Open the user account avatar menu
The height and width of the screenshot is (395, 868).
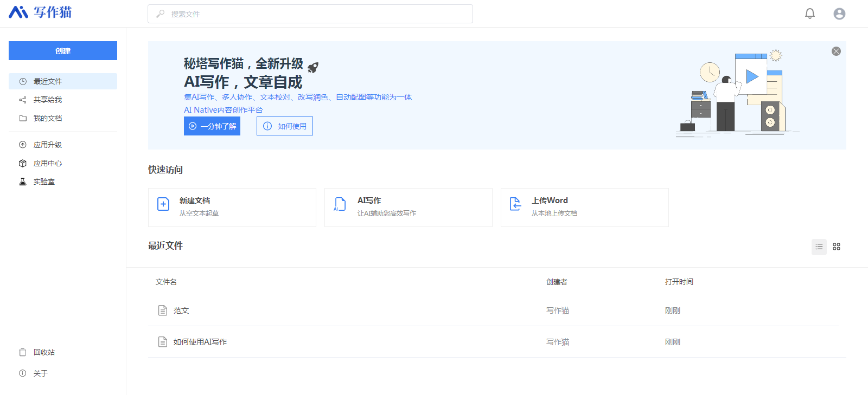[x=839, y=14]
